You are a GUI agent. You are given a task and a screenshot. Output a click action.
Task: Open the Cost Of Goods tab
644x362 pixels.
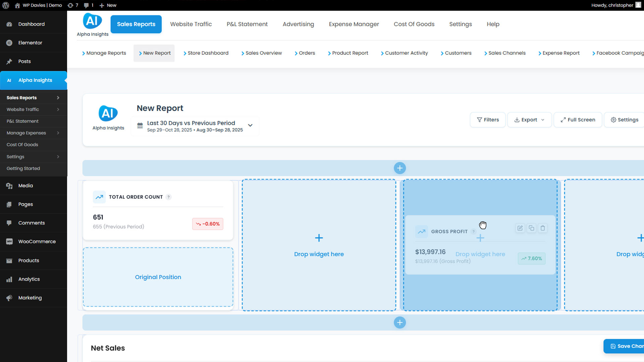point(414,24)
